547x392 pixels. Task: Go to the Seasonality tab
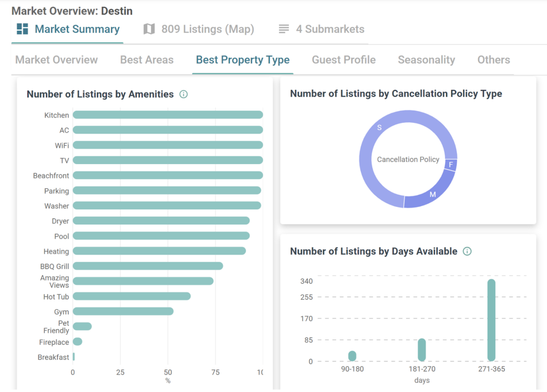[x=426, y=60]
